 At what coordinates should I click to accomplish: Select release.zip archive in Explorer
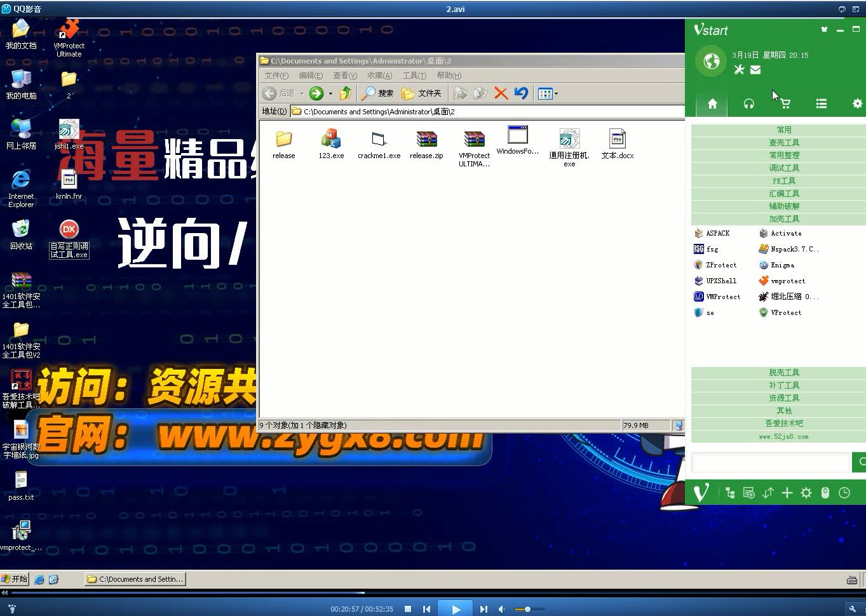tap(426, 144)
